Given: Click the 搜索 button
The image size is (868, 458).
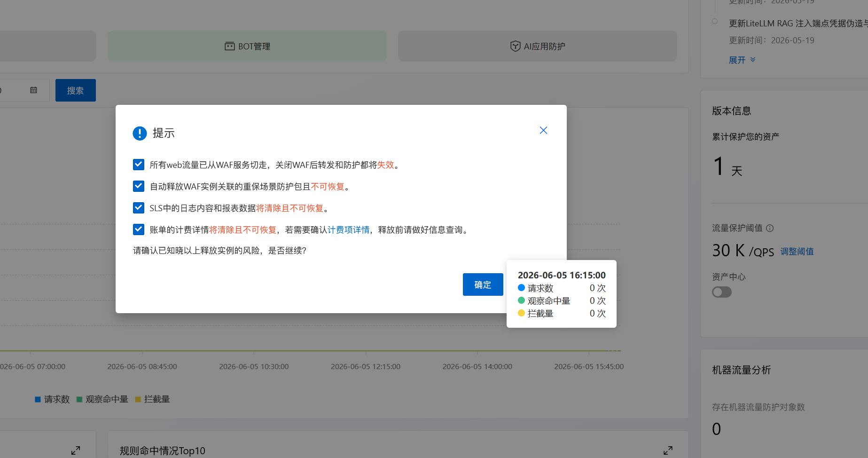Looking at the screenshot, I should click(x=76, y=90).
